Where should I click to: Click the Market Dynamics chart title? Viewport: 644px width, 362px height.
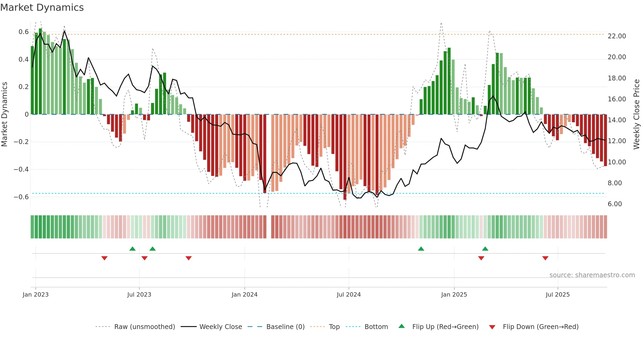point(42,8)
